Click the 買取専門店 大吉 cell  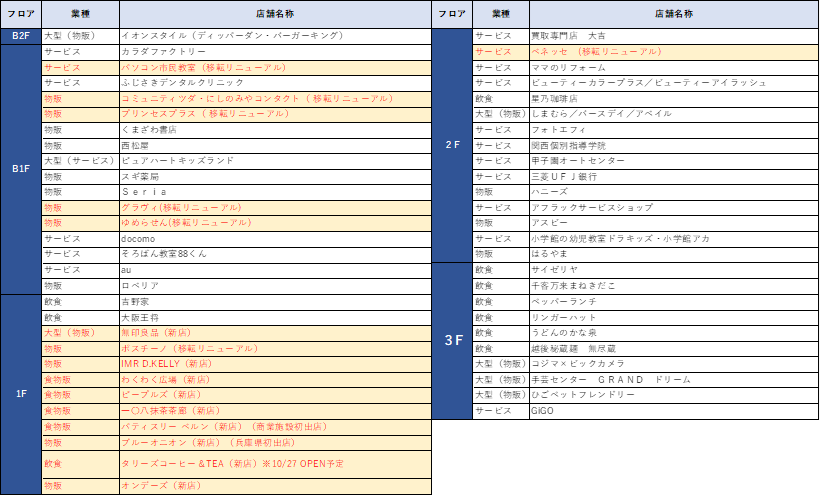point(674,36)
